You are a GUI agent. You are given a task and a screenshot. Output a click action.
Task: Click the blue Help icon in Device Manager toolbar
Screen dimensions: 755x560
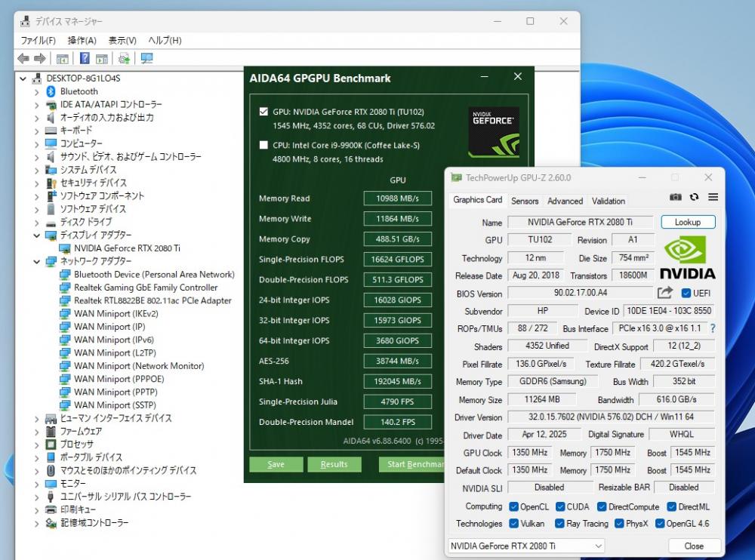[x=85, y=59]
